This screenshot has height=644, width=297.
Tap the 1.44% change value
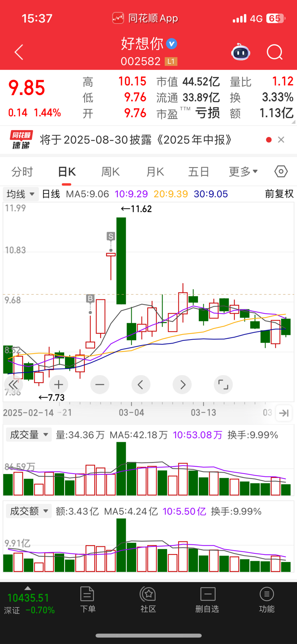(47, 113)
